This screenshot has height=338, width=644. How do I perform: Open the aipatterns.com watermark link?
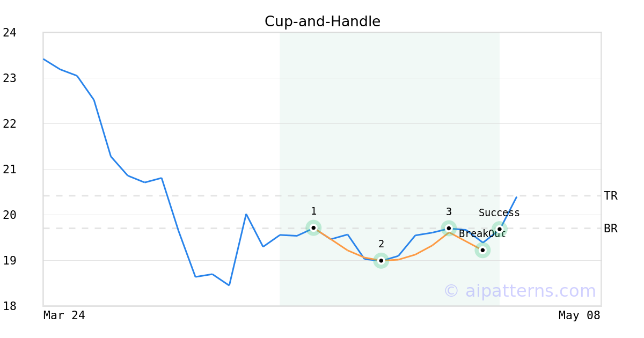519,291
